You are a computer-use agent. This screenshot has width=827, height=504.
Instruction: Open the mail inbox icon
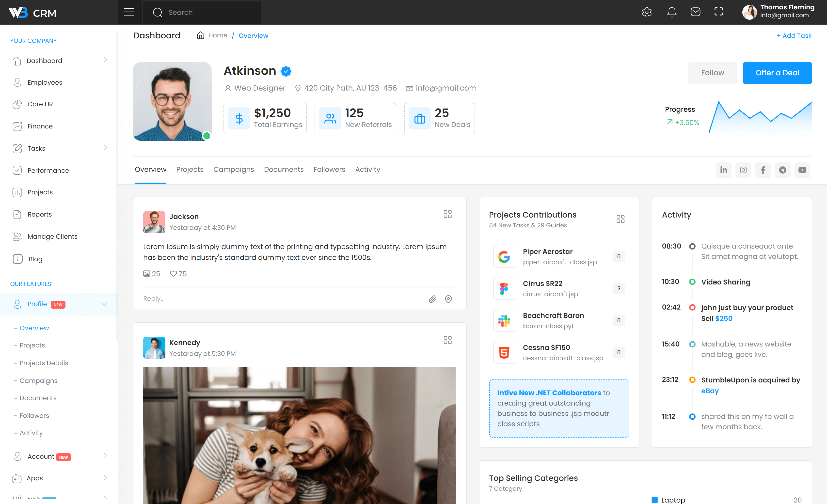click(695, 12)
